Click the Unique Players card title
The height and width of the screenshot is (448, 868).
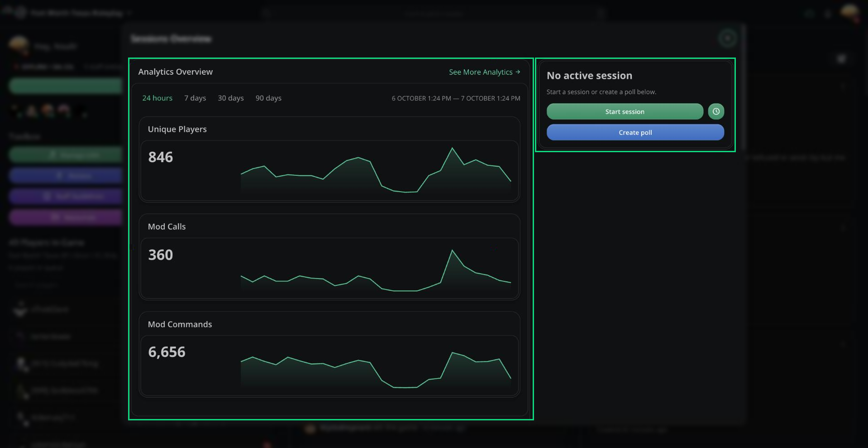tap(177, 129)
